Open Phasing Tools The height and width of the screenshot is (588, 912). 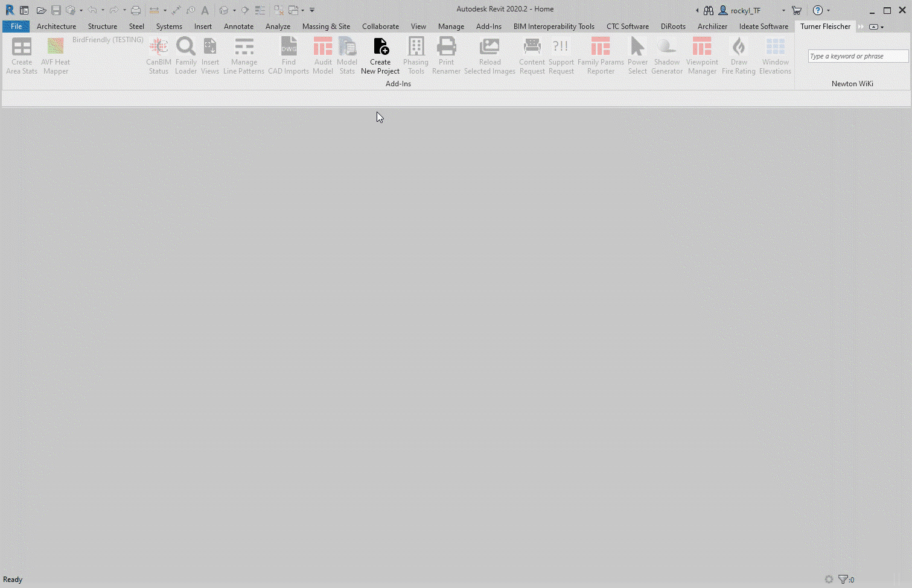416,56
